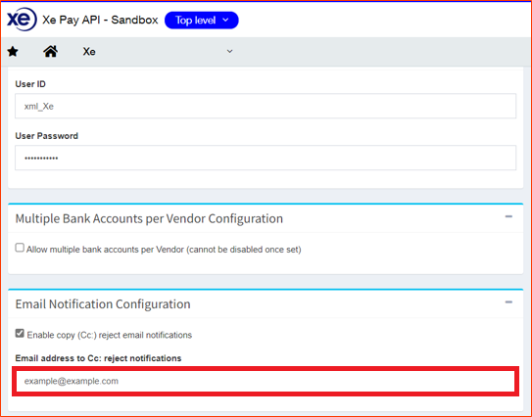Click the Xe logo icon

[x=22, y=20]
